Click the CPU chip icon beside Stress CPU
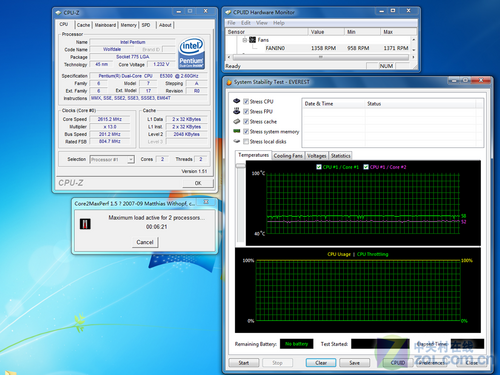The width and height of the screenshot is (500, 375). 237,101
